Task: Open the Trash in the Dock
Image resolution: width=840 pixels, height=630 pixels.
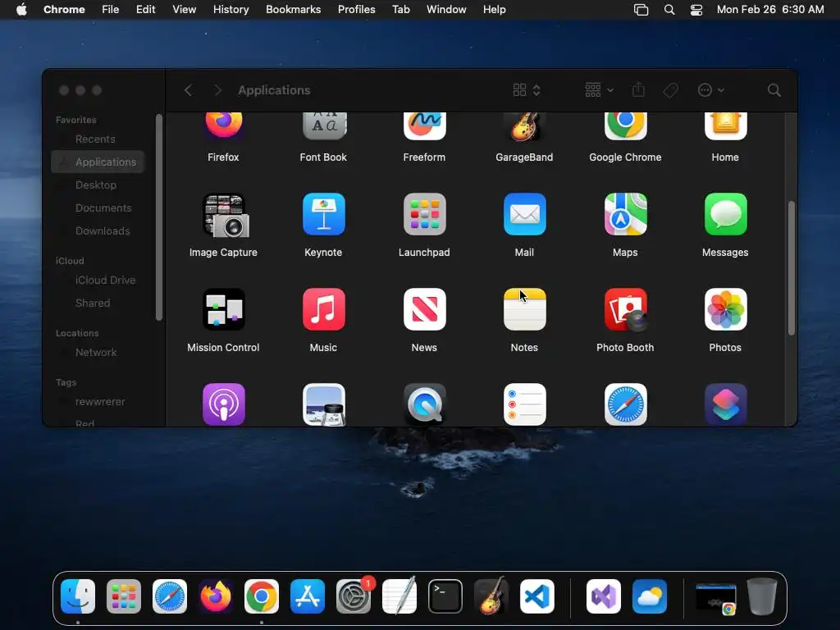Action: pos(762,596)
